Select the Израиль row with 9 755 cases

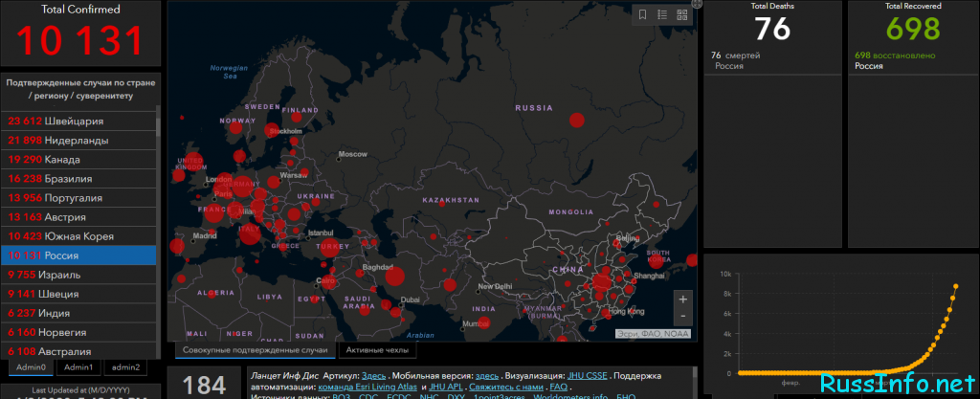(78, 275)
